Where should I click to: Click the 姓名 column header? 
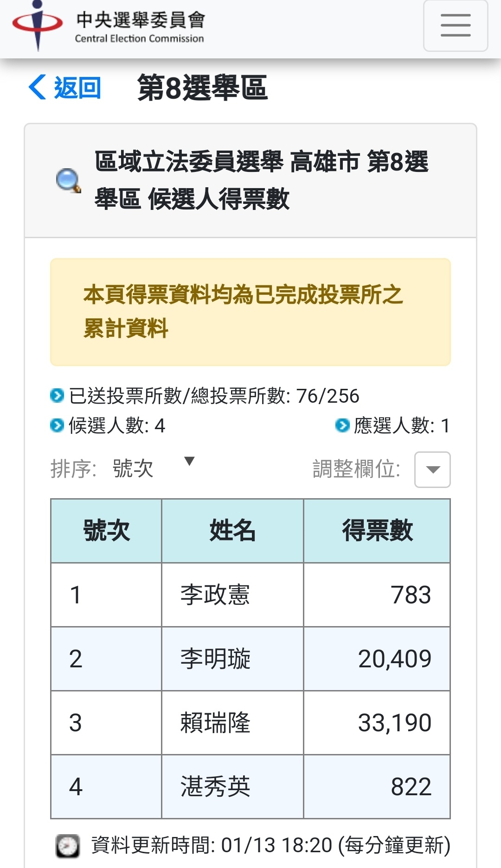click(232, 531)
